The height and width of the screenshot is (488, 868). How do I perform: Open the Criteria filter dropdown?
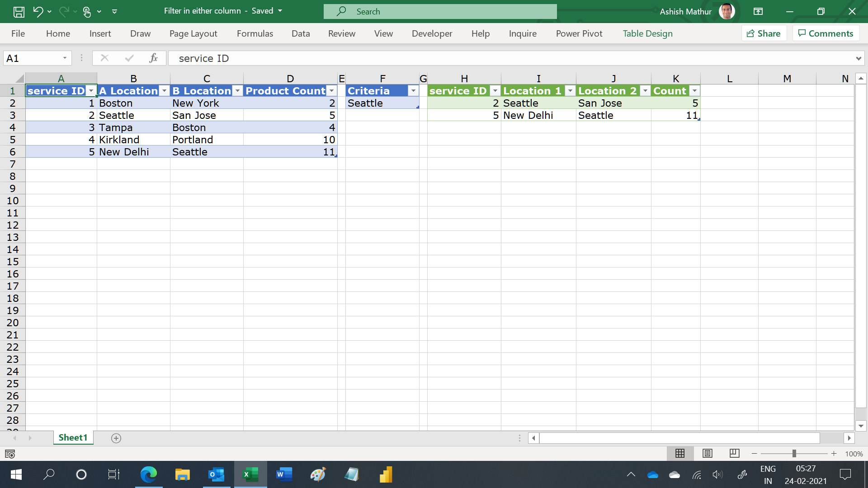(413, 91)
